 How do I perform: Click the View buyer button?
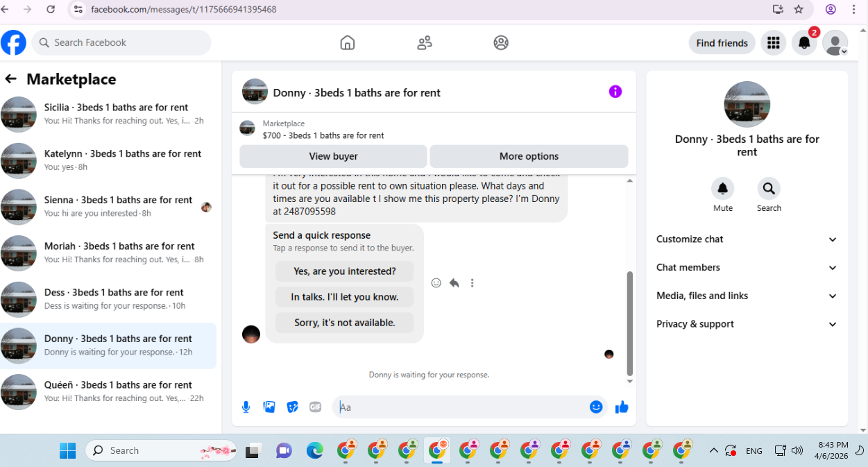334,156
